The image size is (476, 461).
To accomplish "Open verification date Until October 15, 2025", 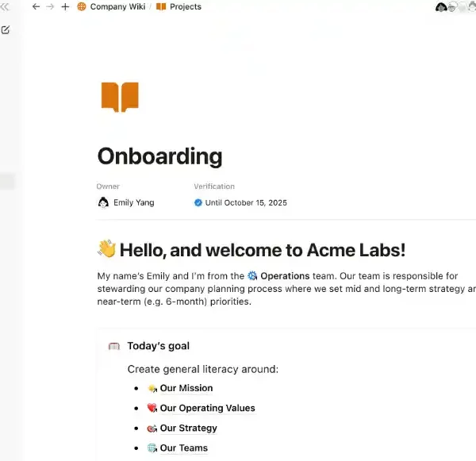I will 245,202.
